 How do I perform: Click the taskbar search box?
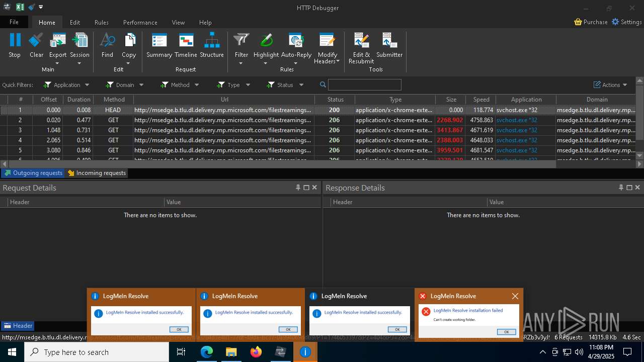click(97, 352)
